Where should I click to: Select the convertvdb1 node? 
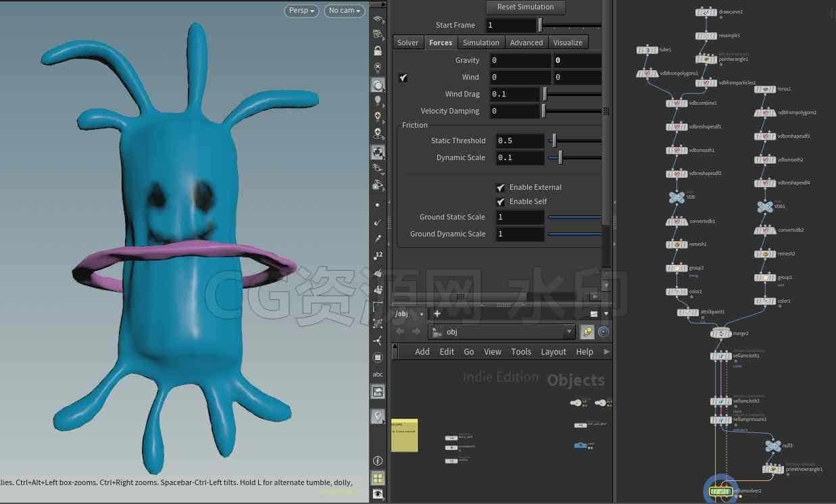(677, 222)
